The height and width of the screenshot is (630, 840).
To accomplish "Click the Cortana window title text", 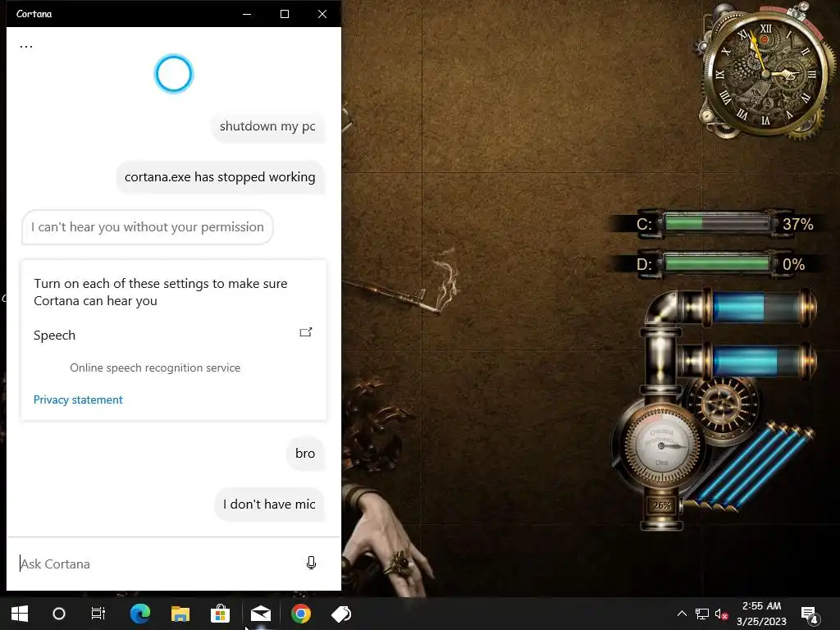I will tap(34, 14).
